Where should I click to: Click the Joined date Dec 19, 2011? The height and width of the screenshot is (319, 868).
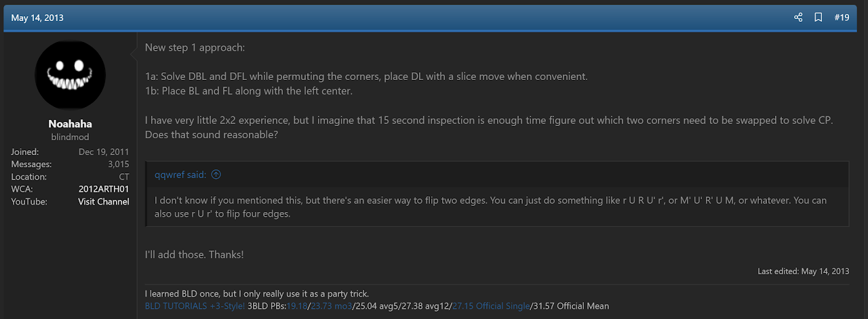104,152
